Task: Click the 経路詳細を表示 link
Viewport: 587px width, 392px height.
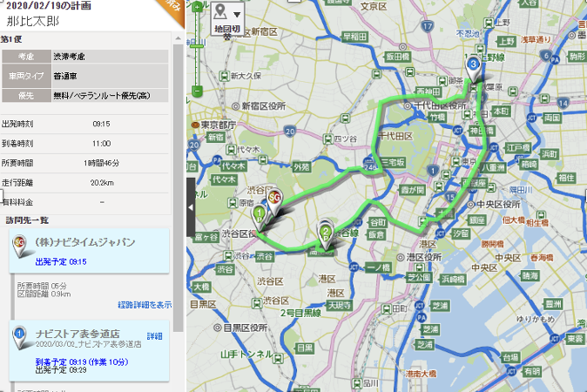Action: [x=145, y=305]
